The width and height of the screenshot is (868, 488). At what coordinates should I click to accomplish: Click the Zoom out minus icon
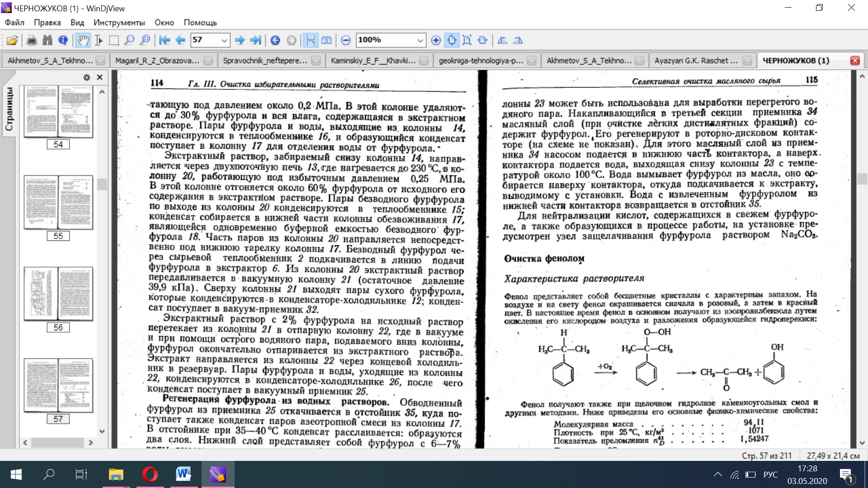point(346,40)
